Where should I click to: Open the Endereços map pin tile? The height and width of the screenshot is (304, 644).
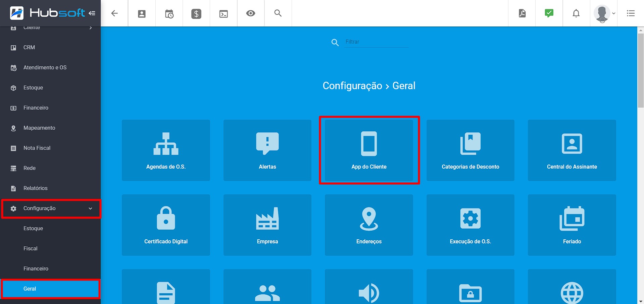point(369,225)
